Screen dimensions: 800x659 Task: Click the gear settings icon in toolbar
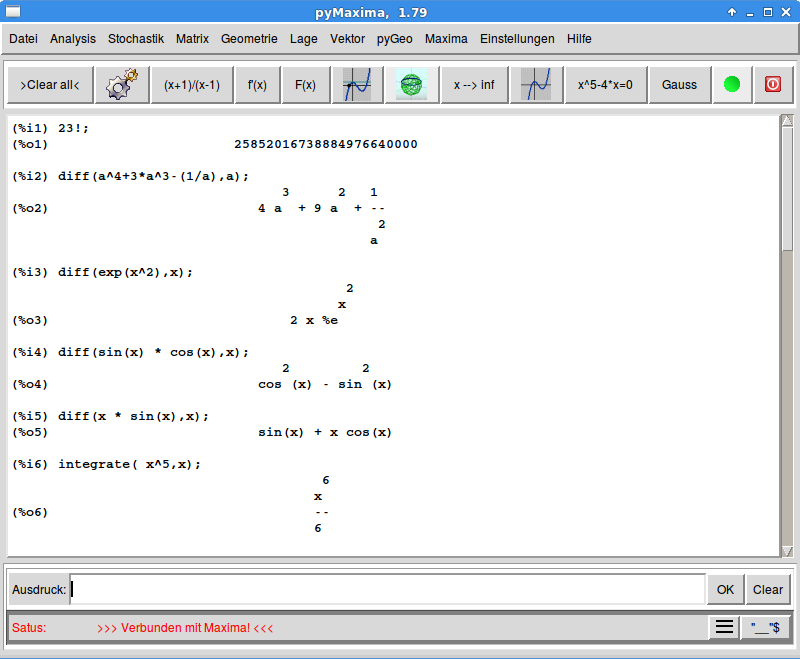(122, 85)
